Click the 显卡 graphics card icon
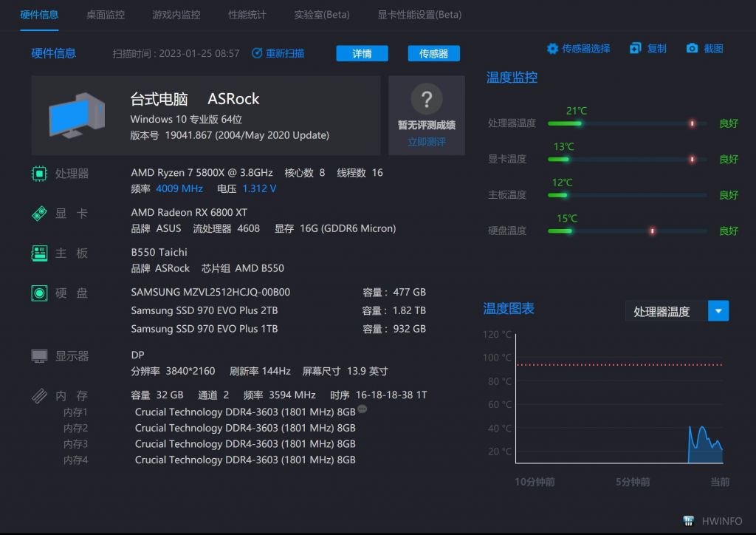This screenshot has height=535, width=756. [40, 214]
